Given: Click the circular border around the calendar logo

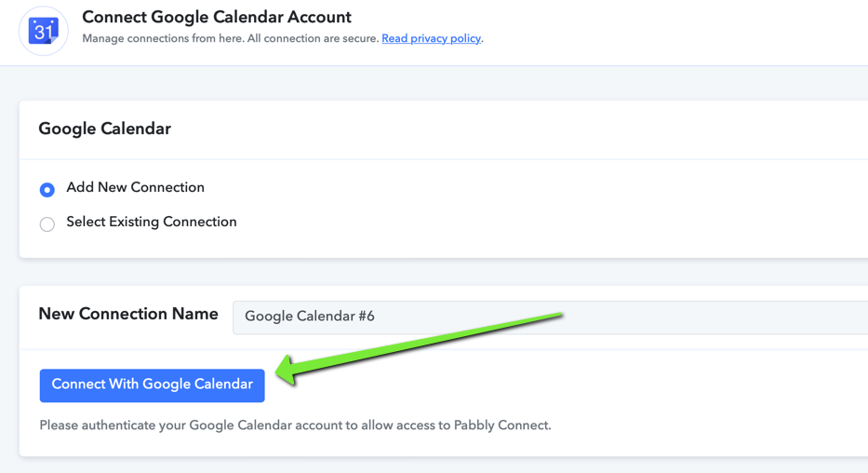Looking at the screenshot, I should [43, 7].
